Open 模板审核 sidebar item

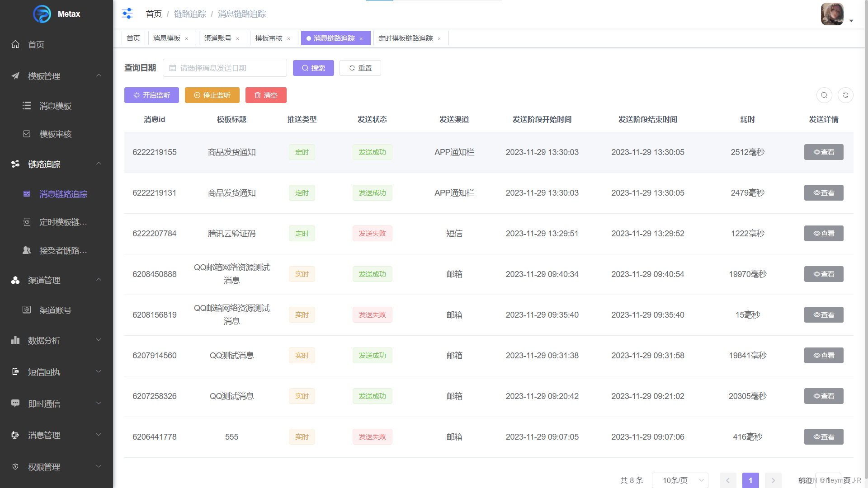coord(55,134)
